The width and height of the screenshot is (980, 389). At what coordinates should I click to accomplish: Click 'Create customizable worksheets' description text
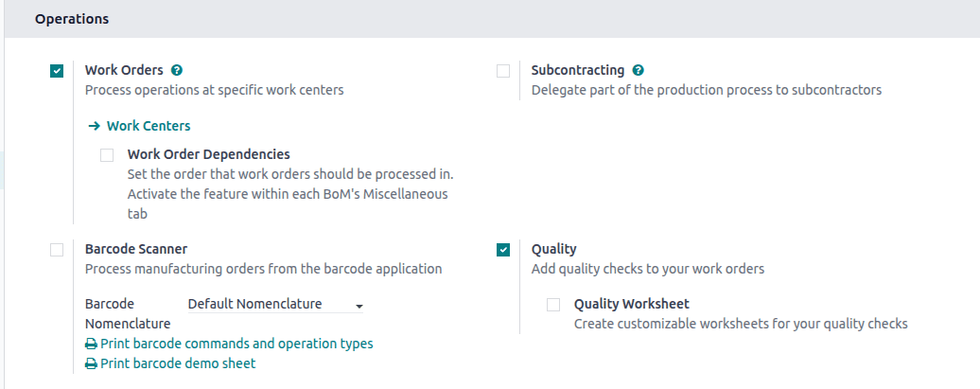tap(741, 324)
